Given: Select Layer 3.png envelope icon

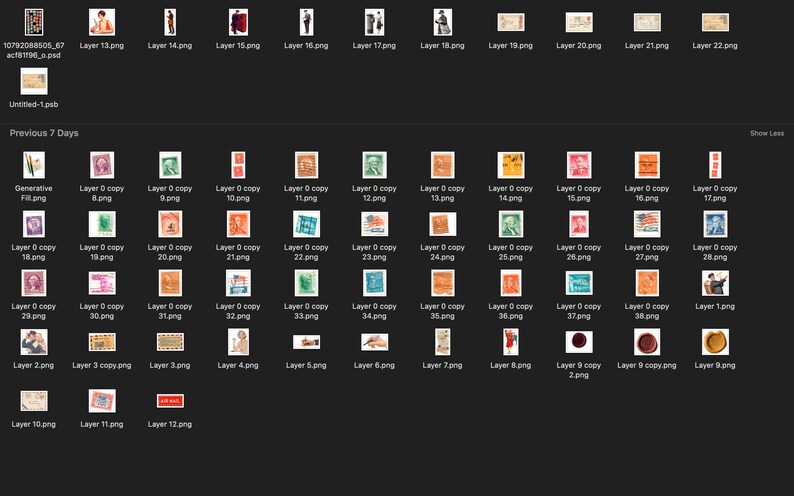Looking at the screenshot, I should (170, 342).
